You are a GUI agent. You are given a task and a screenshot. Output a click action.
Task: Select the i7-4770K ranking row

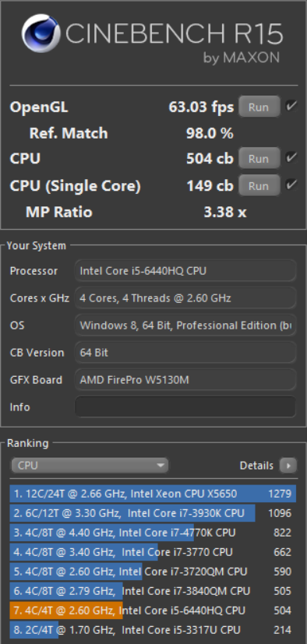153,533
